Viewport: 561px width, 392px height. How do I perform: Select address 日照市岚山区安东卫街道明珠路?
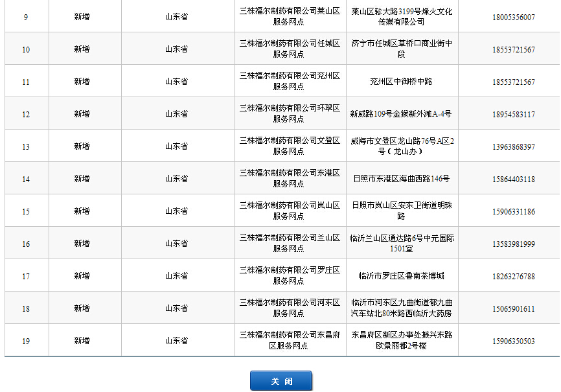[x=402, y=211]
